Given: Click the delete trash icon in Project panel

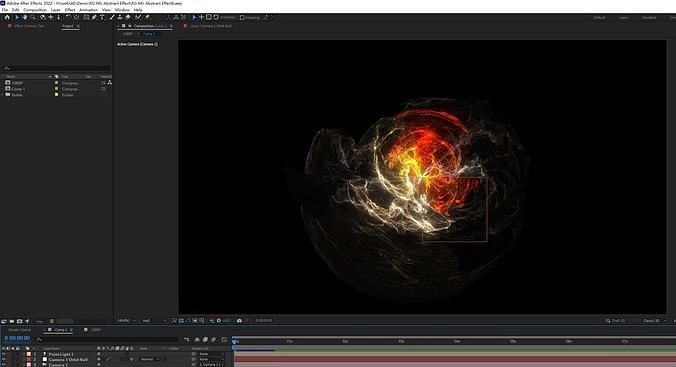Looking at the screenshot, I should (52, 321).
